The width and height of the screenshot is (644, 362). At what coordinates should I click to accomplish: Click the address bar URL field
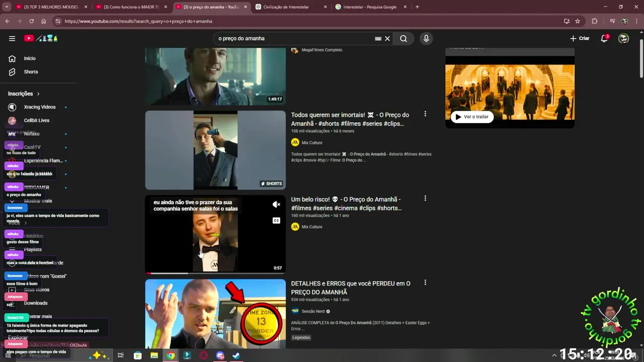[x=307, y=21]
